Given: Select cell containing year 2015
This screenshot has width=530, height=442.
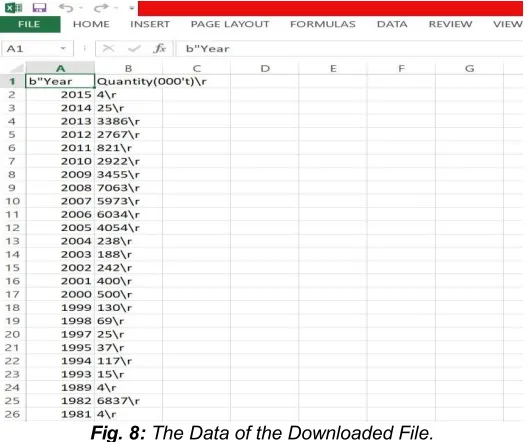Looking at the screenshot, I should coord(60,95).
